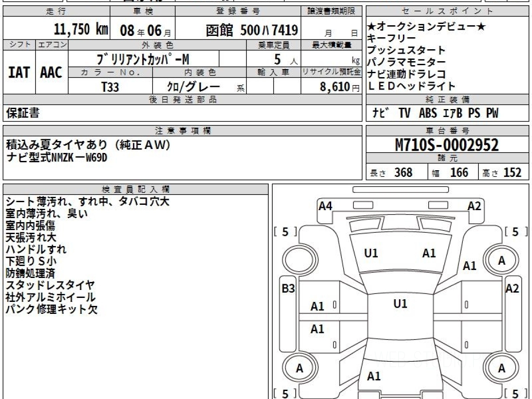The image size is (532, 399).
Task: Click note ナビ型式NMZK-W69D
Action: click(x=57, y=157)
